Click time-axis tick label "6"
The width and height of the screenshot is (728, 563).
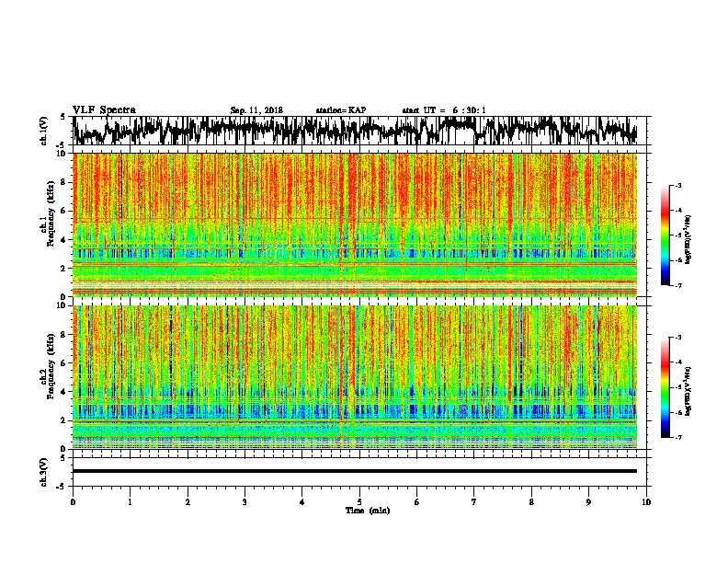point(417,502)
